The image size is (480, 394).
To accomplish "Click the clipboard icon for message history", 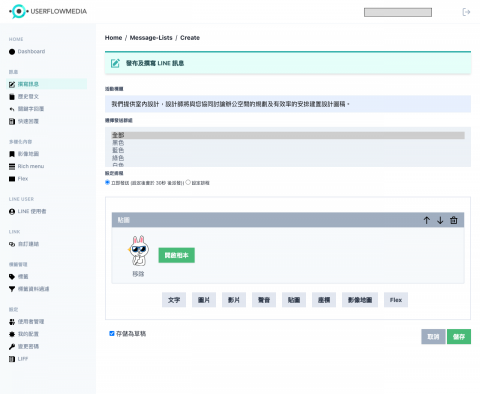I will click(x=12, y=97).
